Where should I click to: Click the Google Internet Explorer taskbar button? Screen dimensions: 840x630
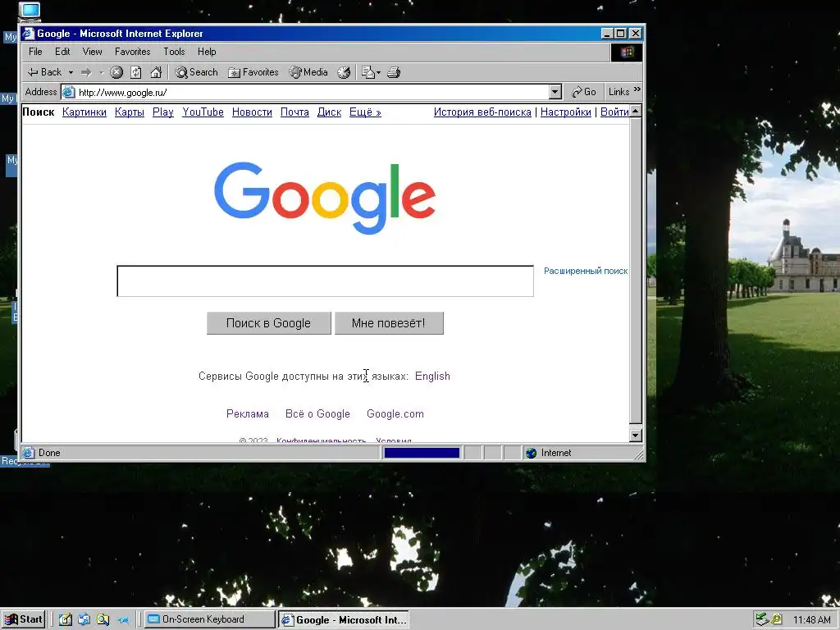344,620
